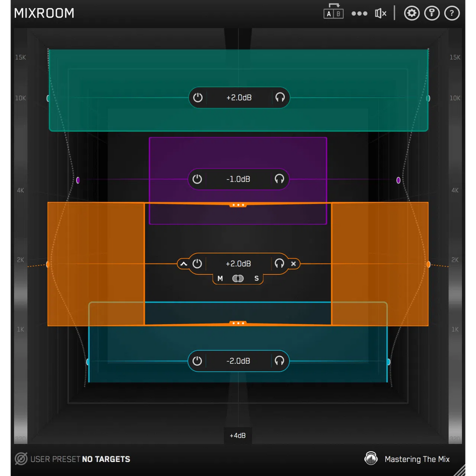Select the USER PRESET NO TARGETS label
476x476 pixels.
79,459
